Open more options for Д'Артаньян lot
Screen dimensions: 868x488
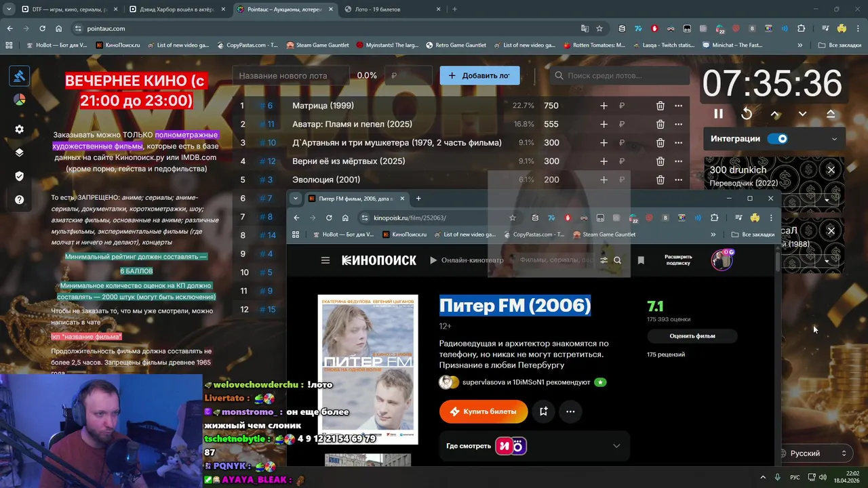(x=678, y=142)
